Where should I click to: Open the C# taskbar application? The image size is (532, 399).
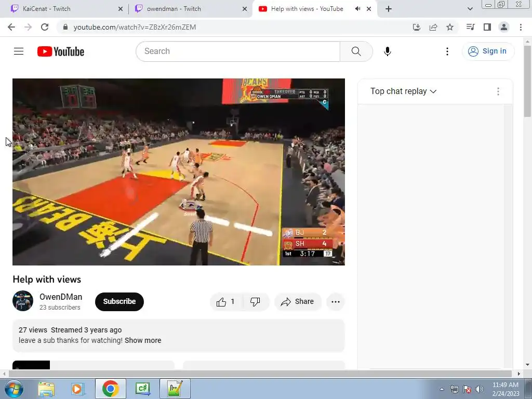(x=143, y=389)
